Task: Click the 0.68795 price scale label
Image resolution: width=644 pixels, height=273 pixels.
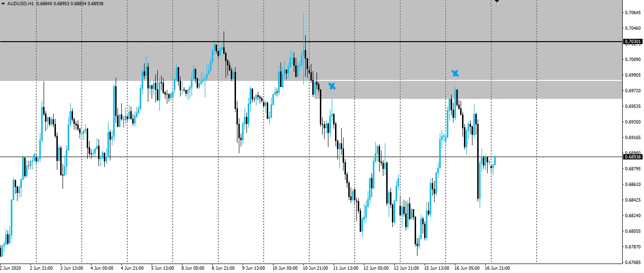Action: point(633,169)
